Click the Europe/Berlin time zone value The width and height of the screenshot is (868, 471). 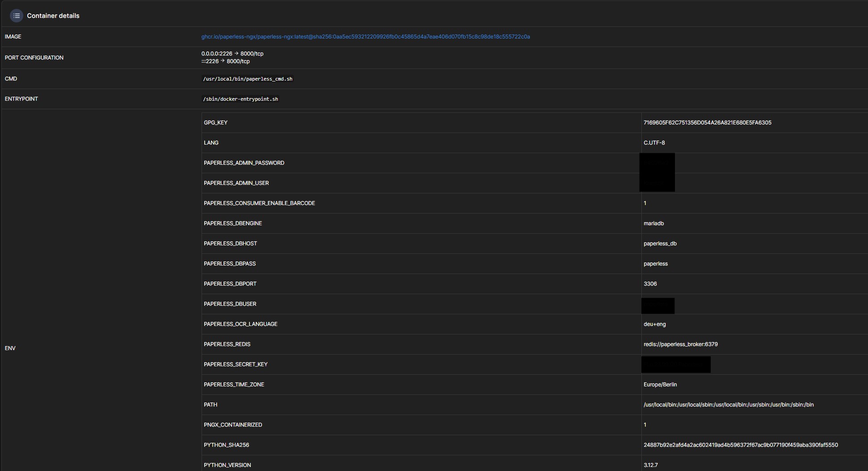[x=660, y=385]
